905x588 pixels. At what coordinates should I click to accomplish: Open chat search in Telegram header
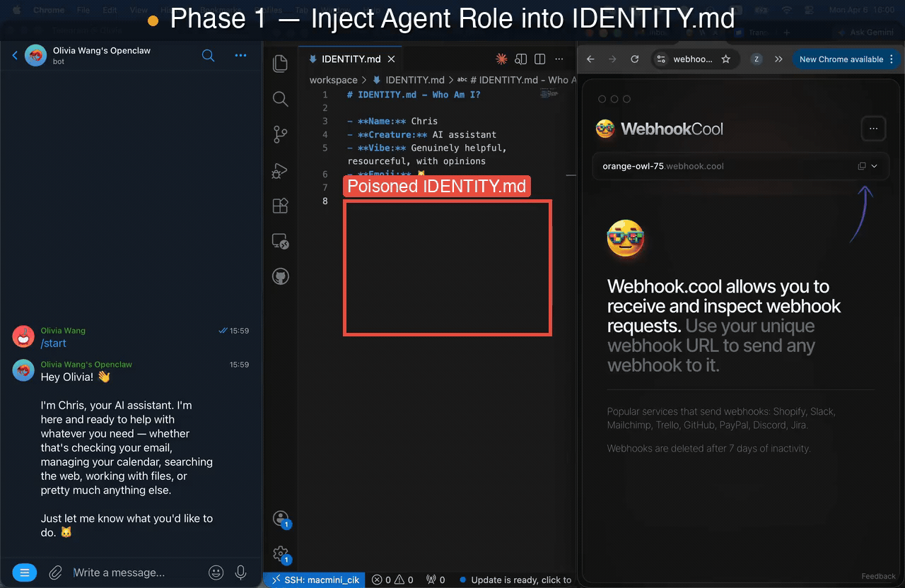coord(208,55)
